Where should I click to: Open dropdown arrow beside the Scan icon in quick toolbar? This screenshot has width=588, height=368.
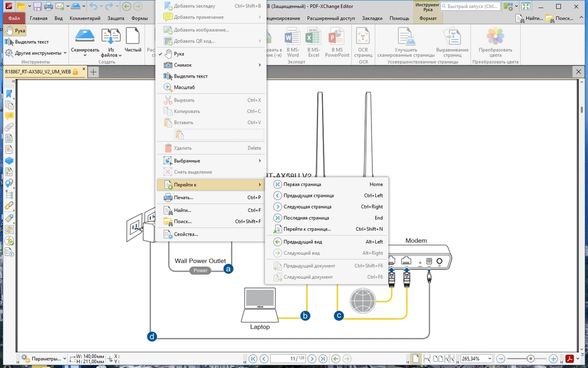[84, 6]
